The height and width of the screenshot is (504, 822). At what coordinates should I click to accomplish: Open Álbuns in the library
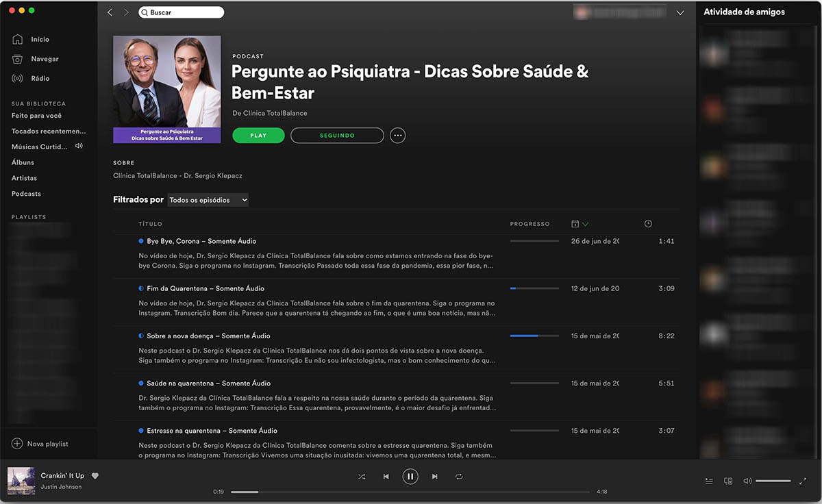tap(23, 162)
